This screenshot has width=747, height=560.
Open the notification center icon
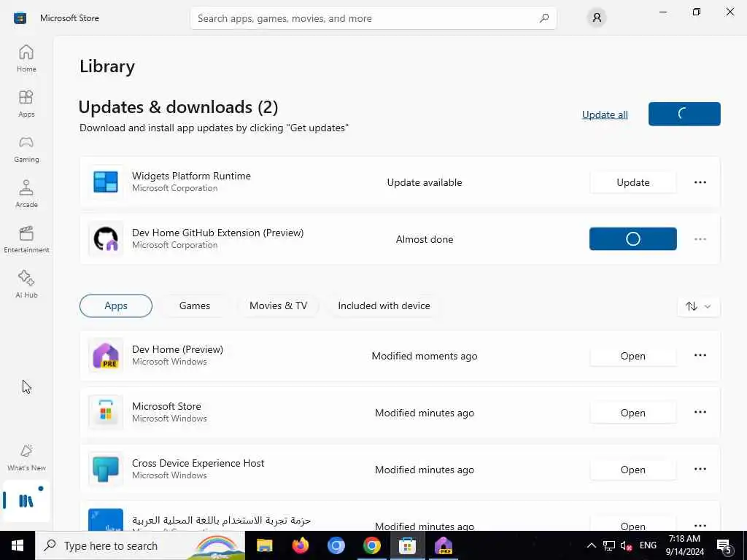(724, 546)
